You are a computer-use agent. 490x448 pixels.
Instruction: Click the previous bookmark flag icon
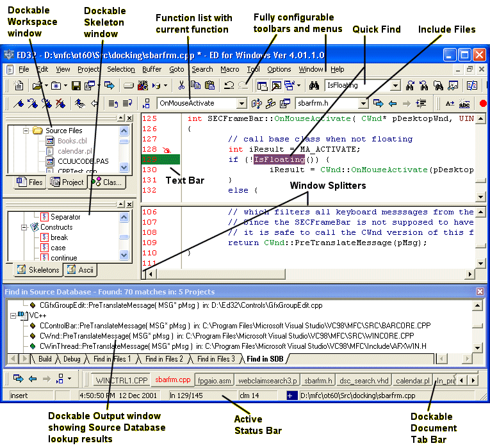pos(32,103)
